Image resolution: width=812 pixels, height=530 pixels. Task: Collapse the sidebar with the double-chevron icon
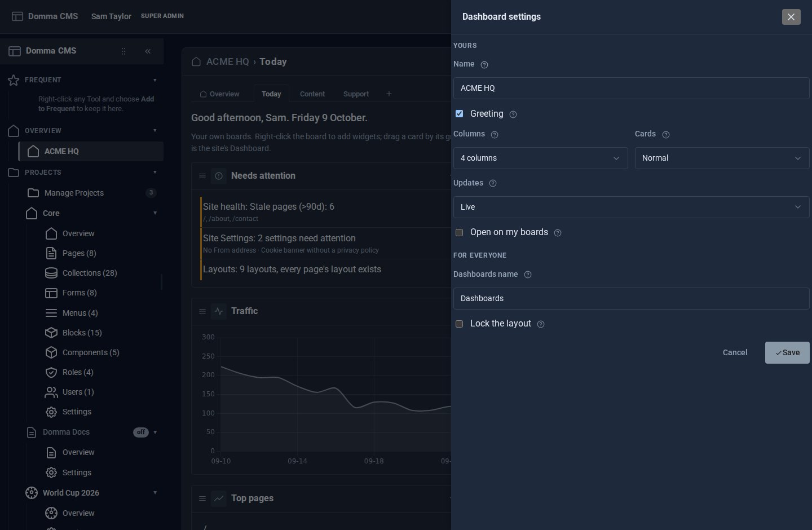148,51
